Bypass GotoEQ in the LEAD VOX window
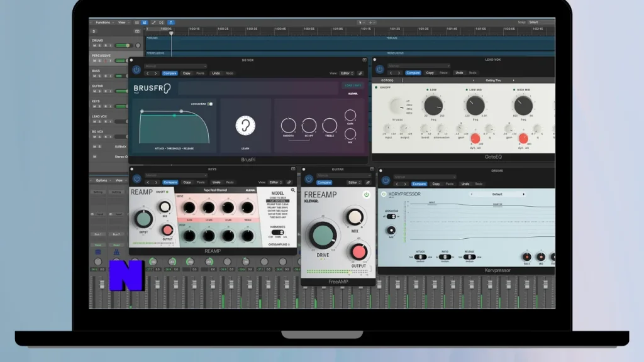 tap(379, 69)
